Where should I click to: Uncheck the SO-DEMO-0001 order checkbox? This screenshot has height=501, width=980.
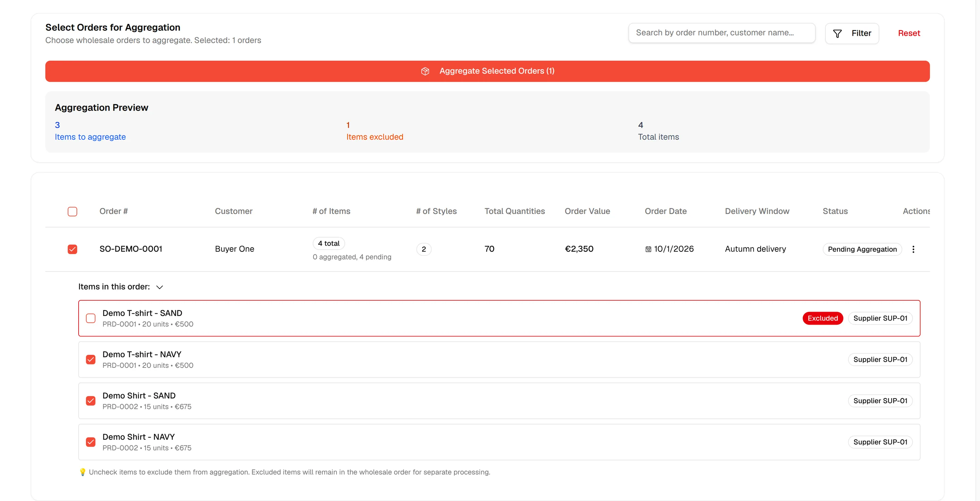(72, 249)
